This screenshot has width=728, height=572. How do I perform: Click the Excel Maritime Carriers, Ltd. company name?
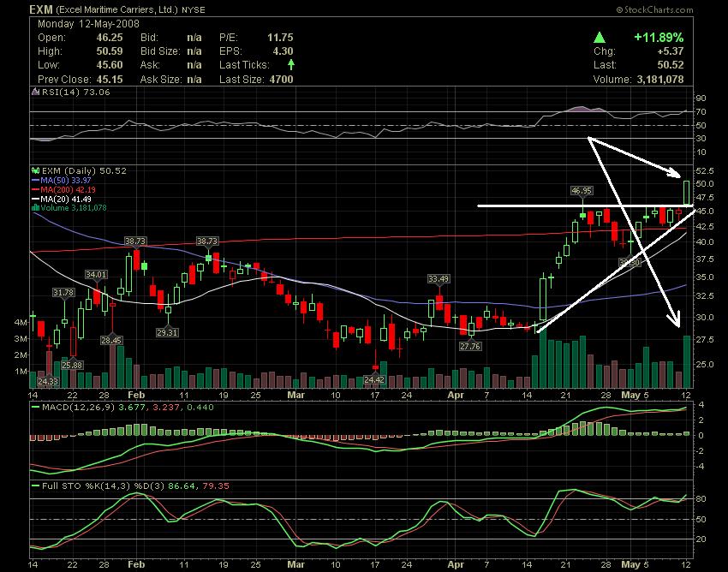click(x=116, y=9)
